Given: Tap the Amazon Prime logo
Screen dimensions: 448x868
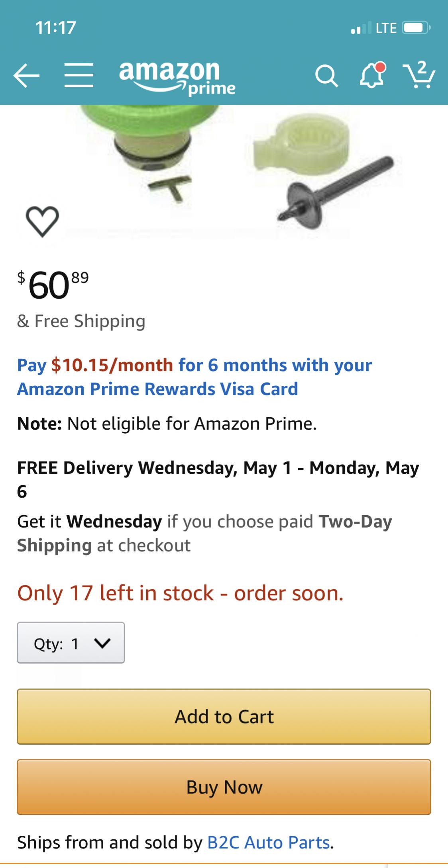Looking at the screenshot, I should click(177, 77).
